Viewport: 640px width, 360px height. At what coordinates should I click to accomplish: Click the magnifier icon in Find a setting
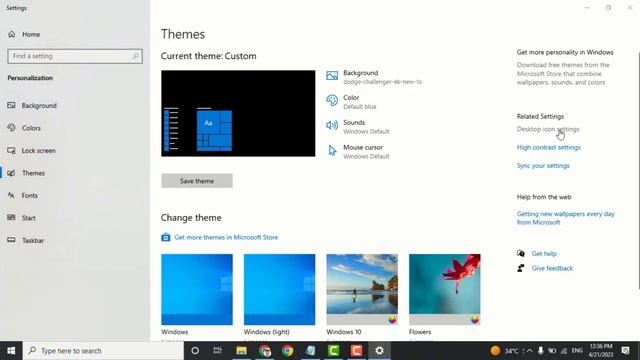(135, 56)
